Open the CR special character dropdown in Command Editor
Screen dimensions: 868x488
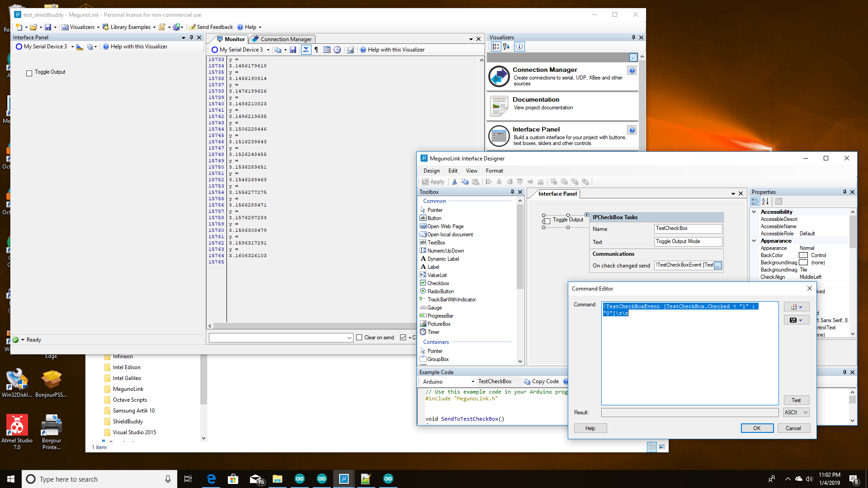(x=796, y=320)
